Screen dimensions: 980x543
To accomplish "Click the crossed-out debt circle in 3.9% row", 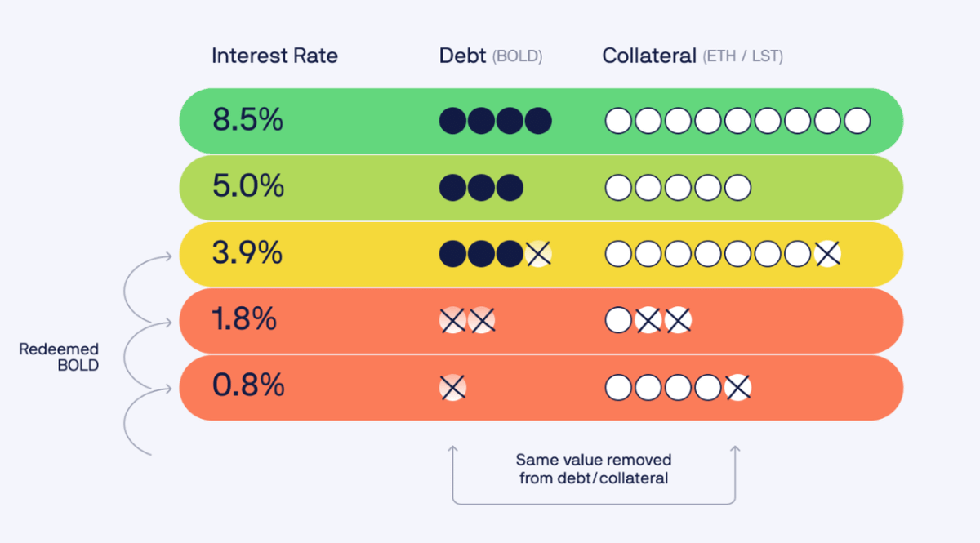I will 537,254.
